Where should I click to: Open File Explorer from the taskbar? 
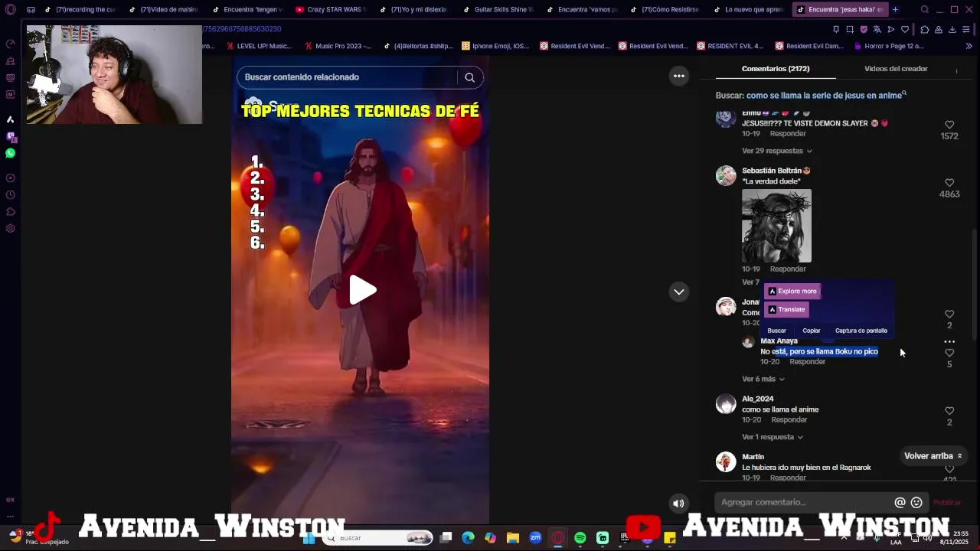(x=513, y=538)
